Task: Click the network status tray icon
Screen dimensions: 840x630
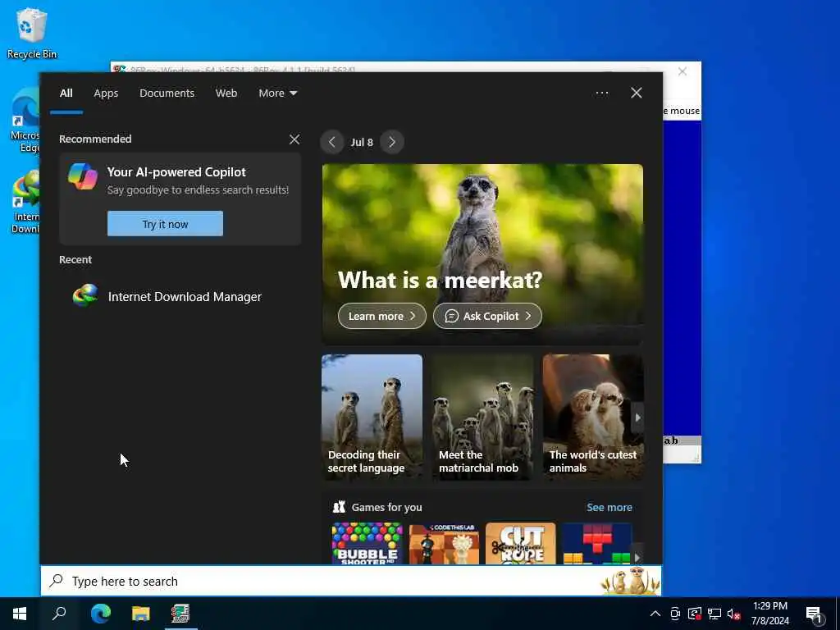Action: click(x=714, y=614)
